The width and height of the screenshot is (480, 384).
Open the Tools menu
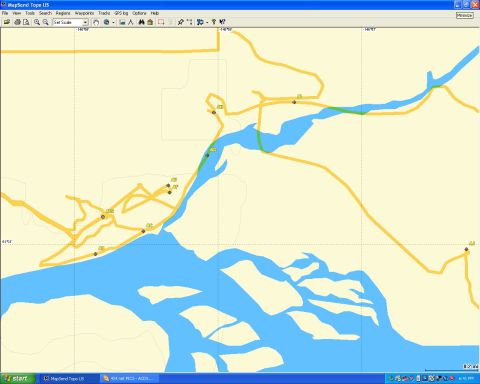30,13
